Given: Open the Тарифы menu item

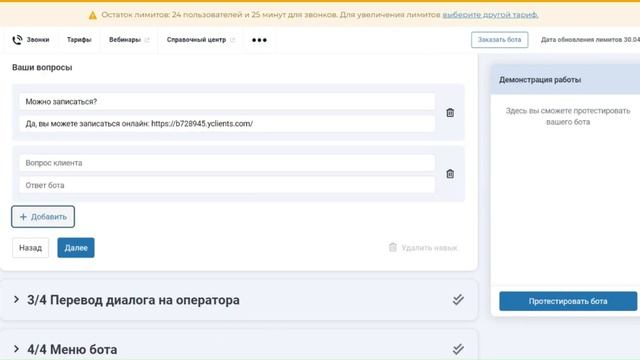Looking at the screenshot, I should coord(79,40).
